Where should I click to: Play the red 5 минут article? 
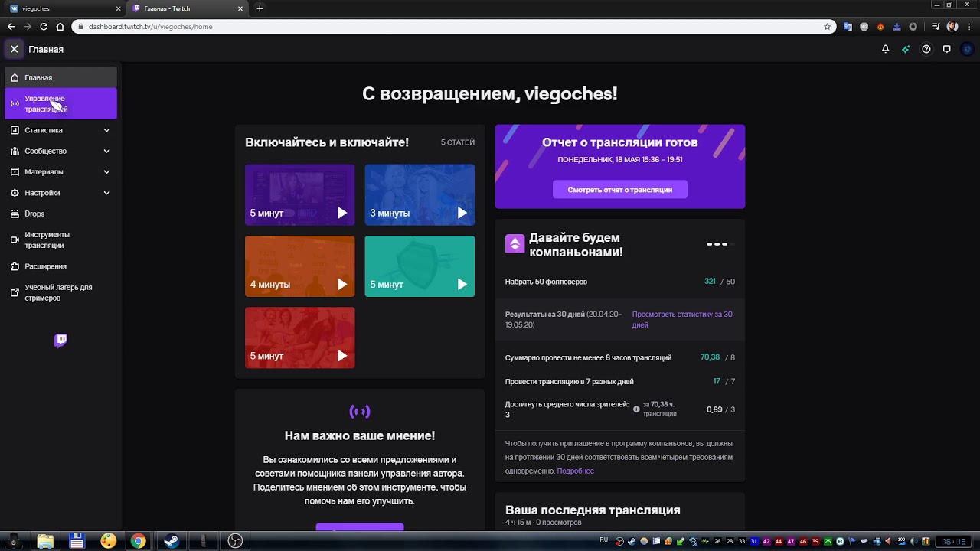(299, 337)
